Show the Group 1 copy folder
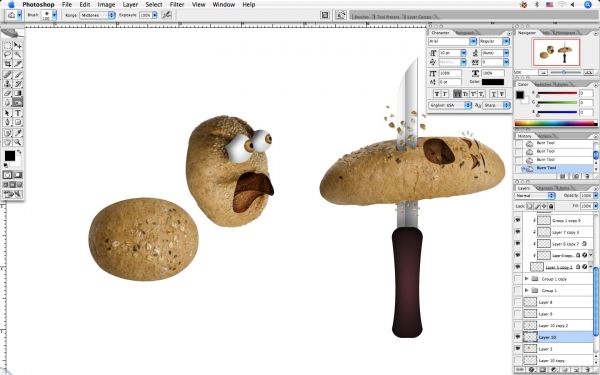This screenshot has width=600, height=375. click(x=518, y=279)
